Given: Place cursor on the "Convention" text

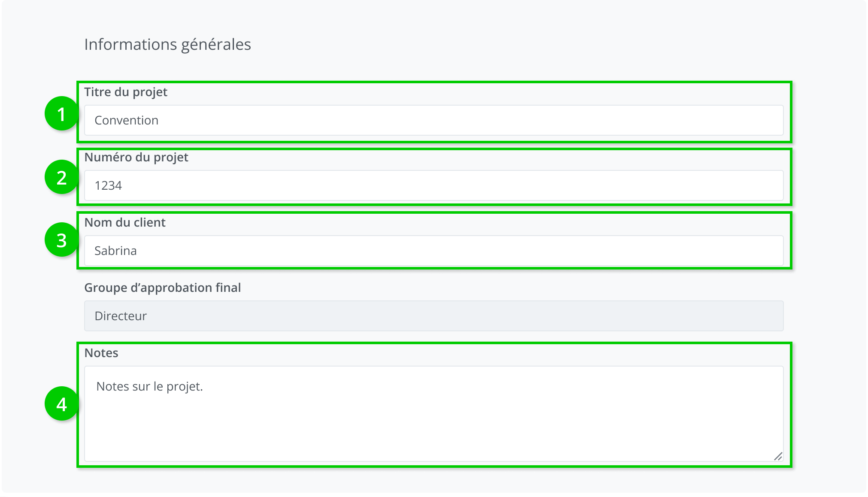Looking at the screenshot, I should pyautogui.click(x=126, y=121).
